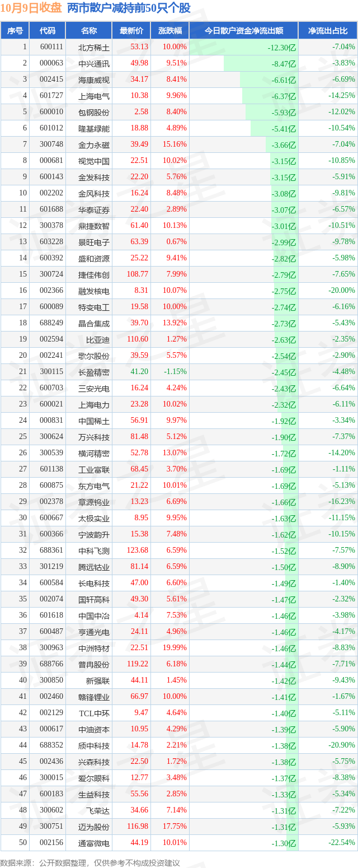Click 迈为股份 price 116.98
The image size is (358, 868).
(x=137, y=827)
